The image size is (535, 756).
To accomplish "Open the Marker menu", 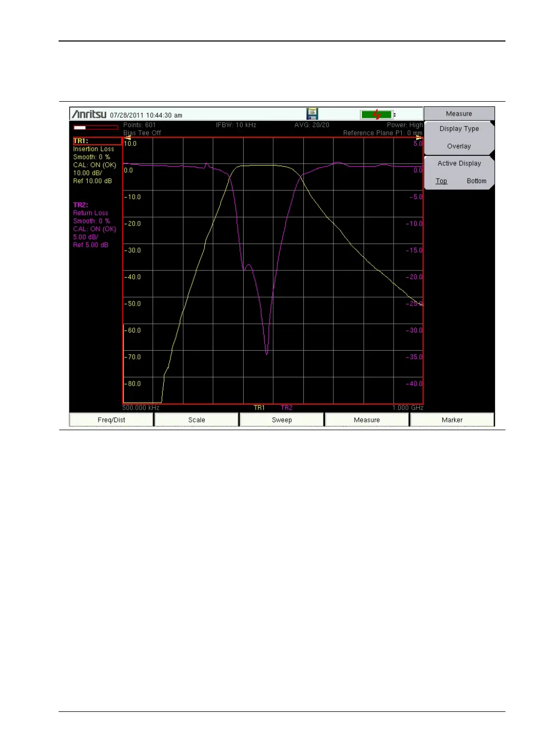I will (x=452, y=420).
